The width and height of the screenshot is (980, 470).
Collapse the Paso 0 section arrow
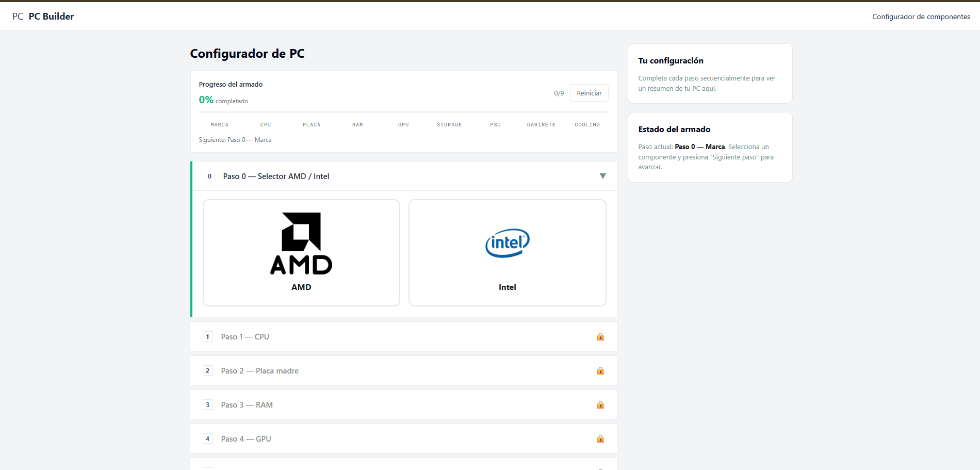point(602,176)
